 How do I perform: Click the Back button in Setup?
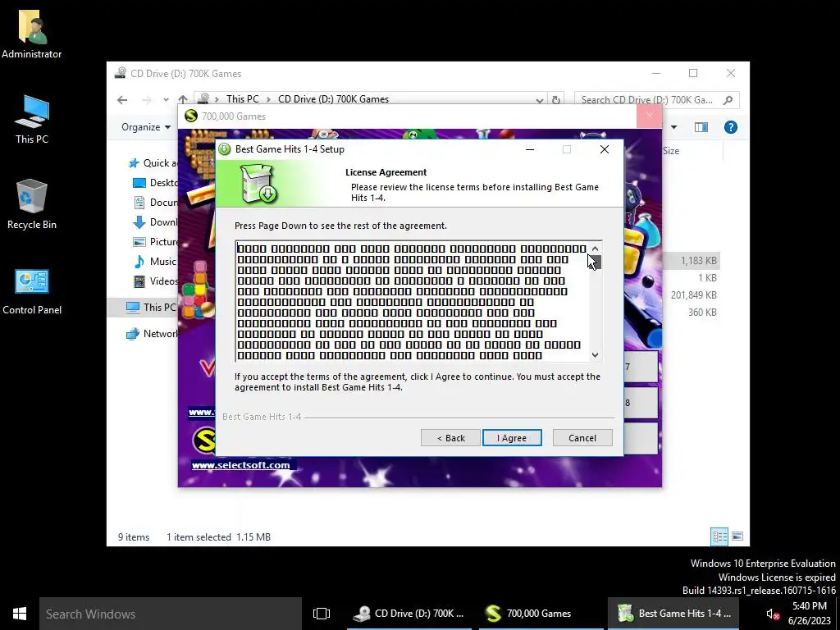[450, 438]
